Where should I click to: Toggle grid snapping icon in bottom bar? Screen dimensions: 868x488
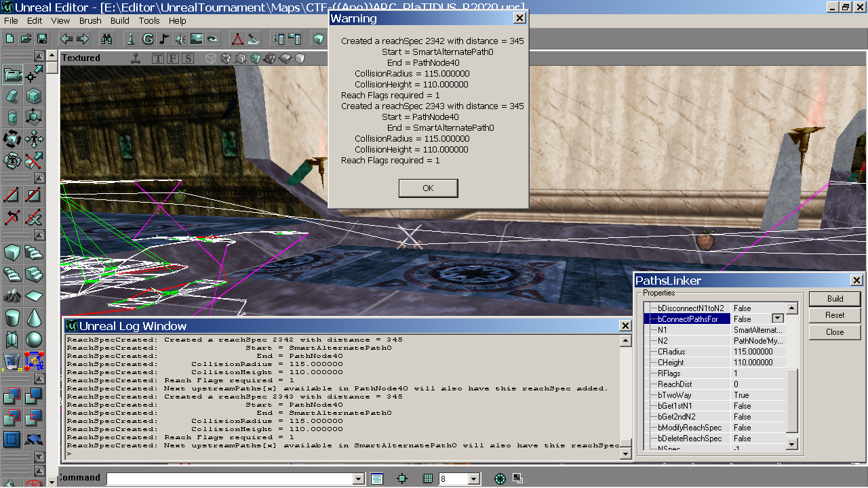point(428,479)
